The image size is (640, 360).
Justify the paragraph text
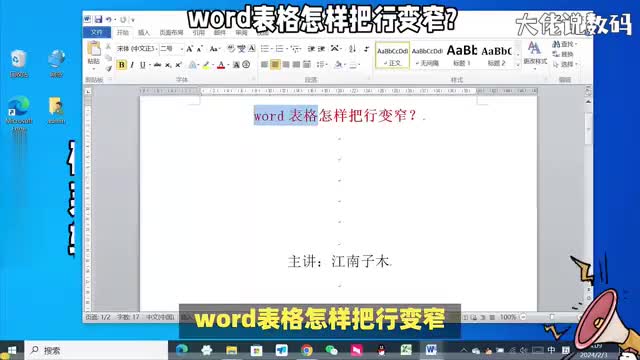pyautogui.click(x=296, y=64)
